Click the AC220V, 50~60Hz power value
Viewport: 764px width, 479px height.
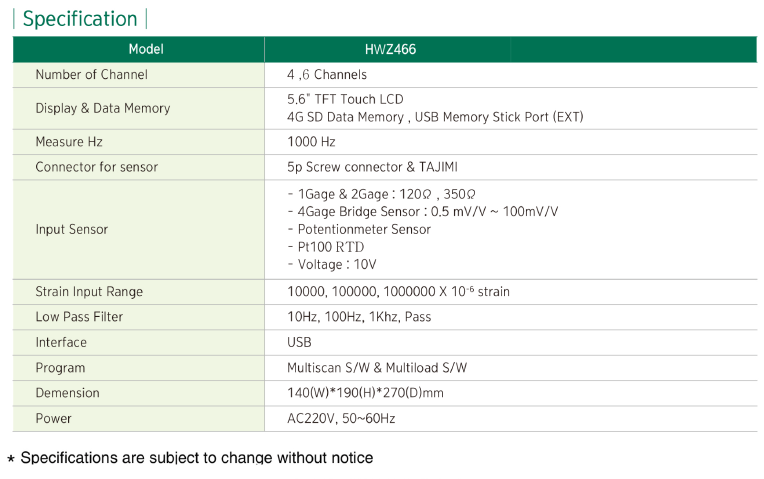[x=341, y=418]
